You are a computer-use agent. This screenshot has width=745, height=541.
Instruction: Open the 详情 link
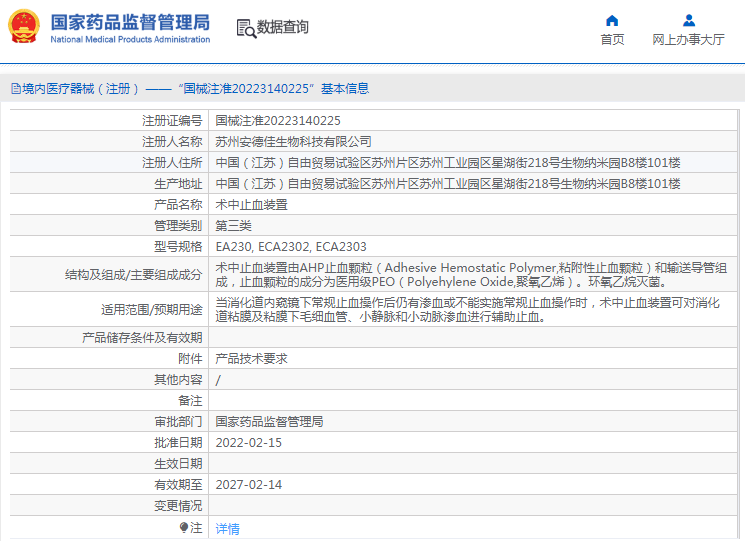pos(228,528)
